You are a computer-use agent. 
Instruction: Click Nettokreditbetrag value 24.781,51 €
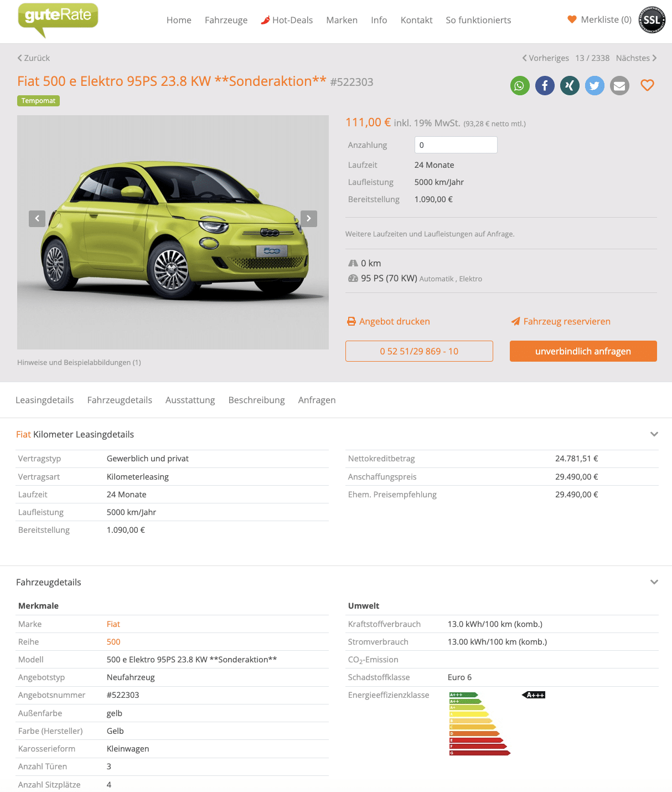(x=576, y=459)
